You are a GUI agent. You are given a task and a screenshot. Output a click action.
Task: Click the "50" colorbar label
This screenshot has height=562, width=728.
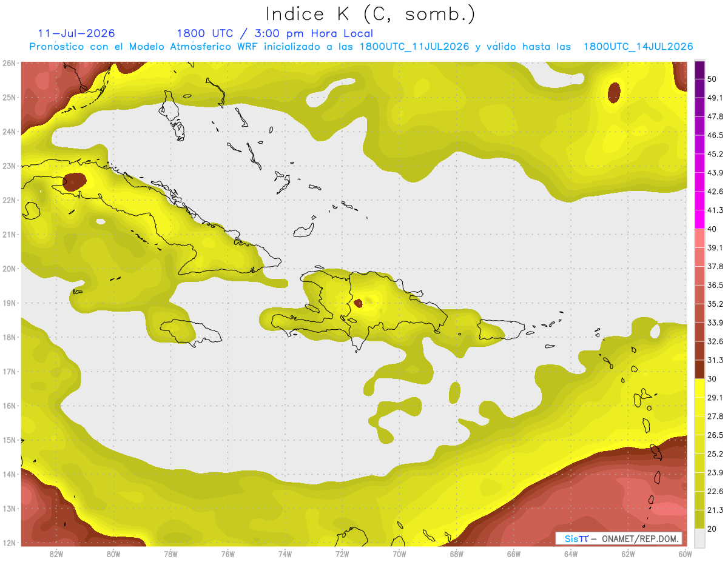(x=713, y=79)
